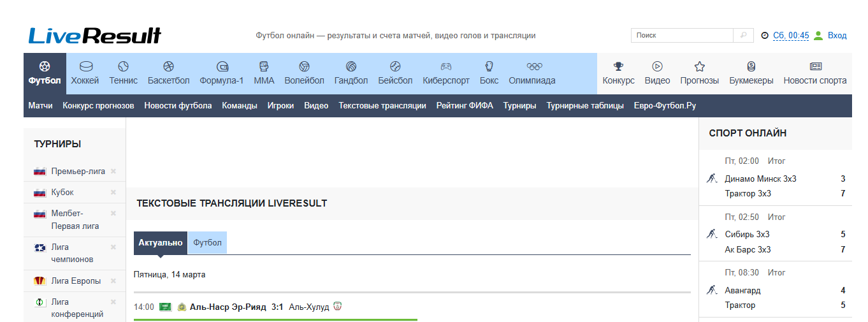The width and height of the screenshot is (868, 322).
Task: Click the Поиск search input field
Action: point(682,36)
